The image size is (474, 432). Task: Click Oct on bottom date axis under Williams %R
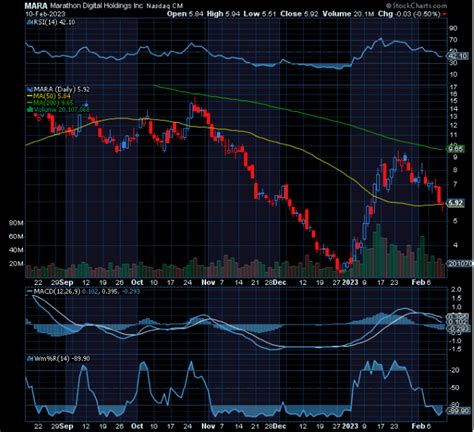pyautogui.click(x=137, y=426)
